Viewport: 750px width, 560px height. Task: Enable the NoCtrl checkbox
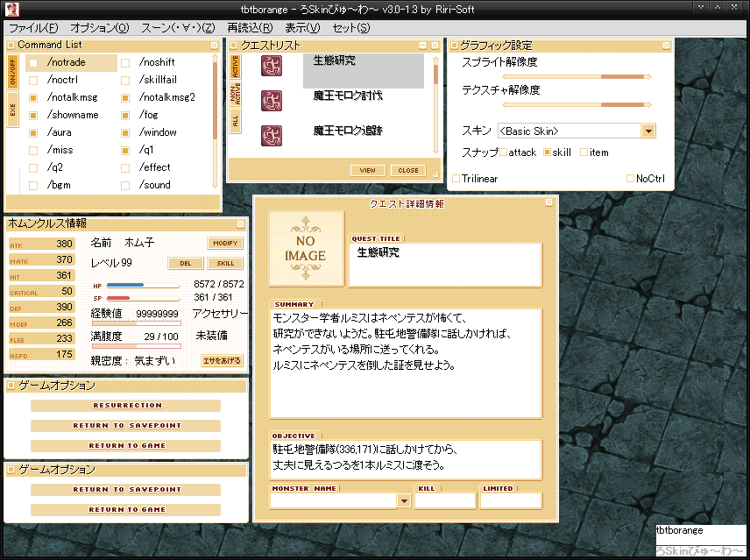631,179
